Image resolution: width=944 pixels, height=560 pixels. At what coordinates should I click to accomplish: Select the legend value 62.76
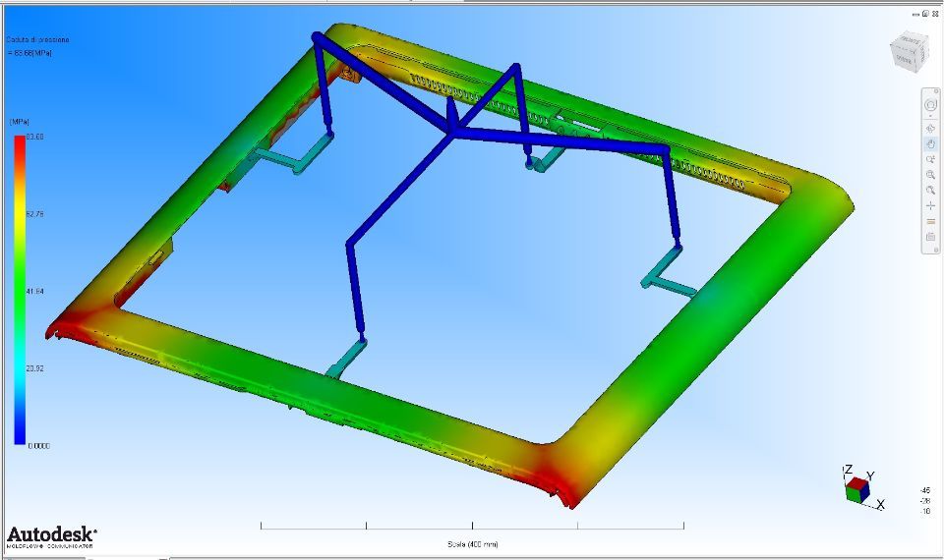click(35, 214)
